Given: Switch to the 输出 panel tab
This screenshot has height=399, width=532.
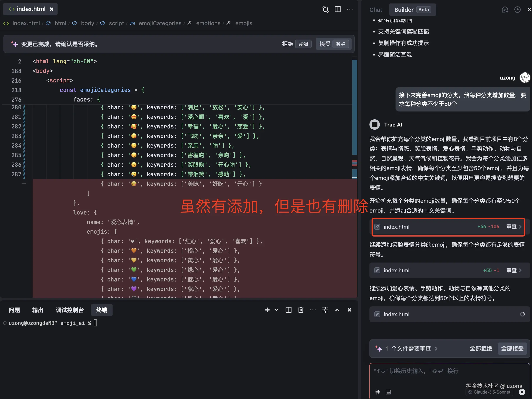Looking at the screenshot, I should click(38, 310).
